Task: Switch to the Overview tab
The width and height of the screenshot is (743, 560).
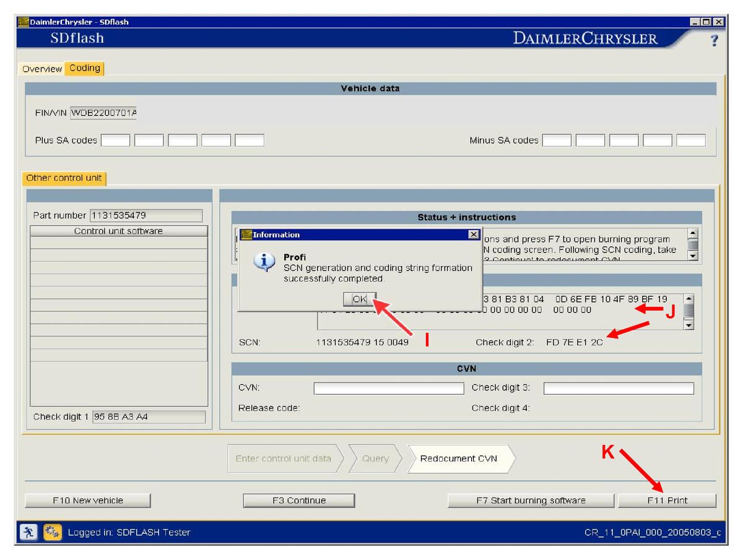Action: point(42,69)
